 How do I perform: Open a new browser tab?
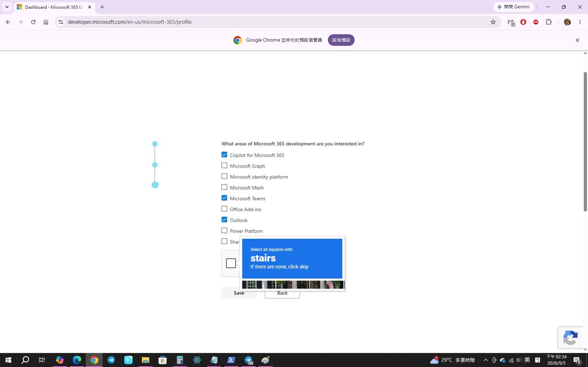click(102, 7)
